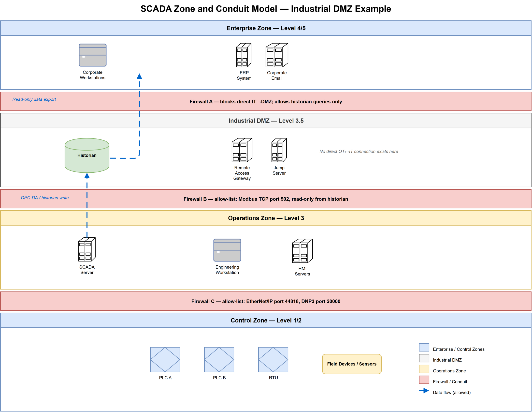Click the diagram title text
Image resolution: width=532 pixels, height=412 pixels.
click(266, 9)
